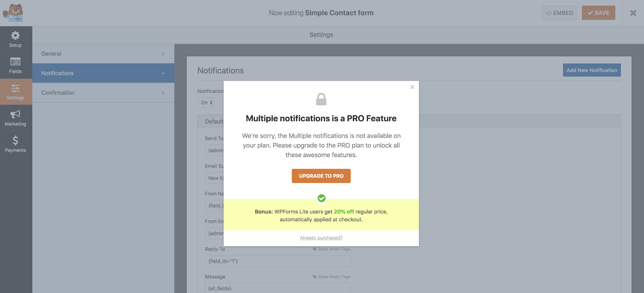
Task: Open the Fields panel icon
Action: click(15, 61)
